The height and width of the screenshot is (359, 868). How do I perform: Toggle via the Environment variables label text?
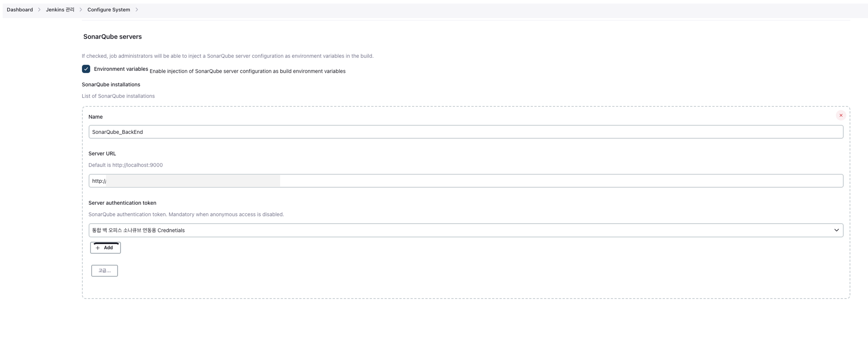121,69
